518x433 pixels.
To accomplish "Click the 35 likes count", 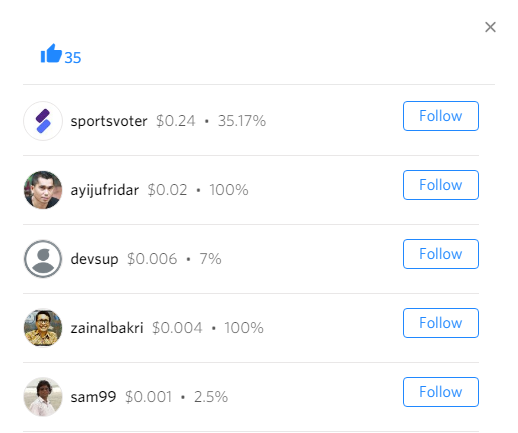I will [x=73, y=58].
